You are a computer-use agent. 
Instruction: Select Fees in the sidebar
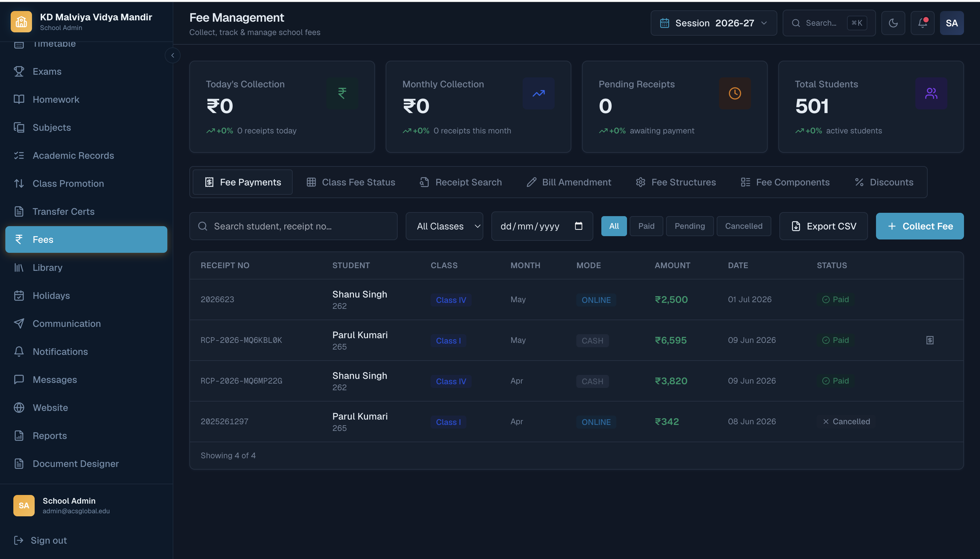pyautogui.click(x=86, y=239)
